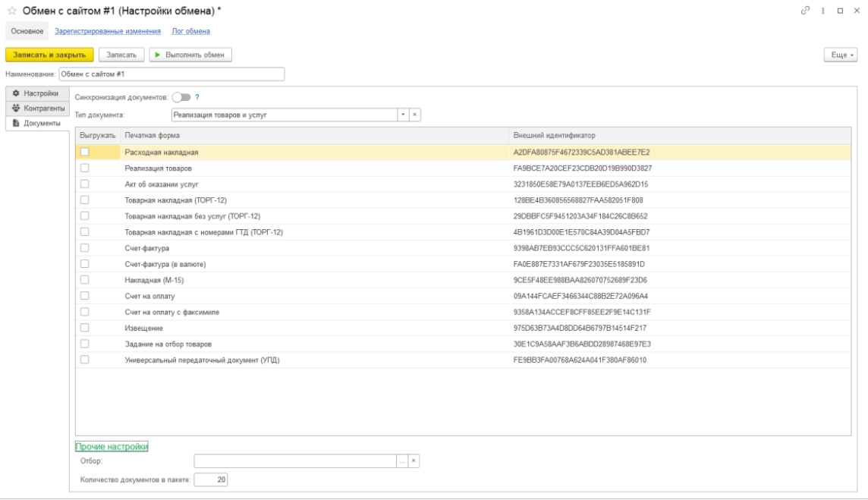Viewport: 868px width, 500px height.
Task: Click the question mark help icon
Action: coord(197,97)
